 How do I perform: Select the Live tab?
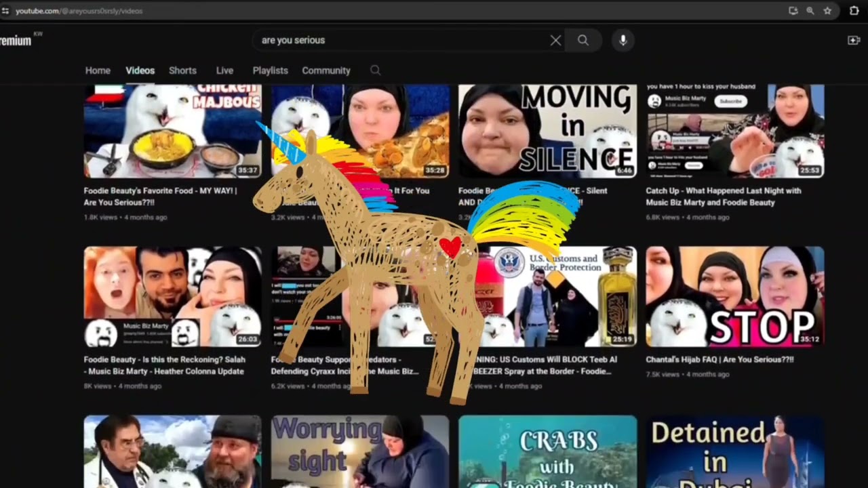point(224,70)
